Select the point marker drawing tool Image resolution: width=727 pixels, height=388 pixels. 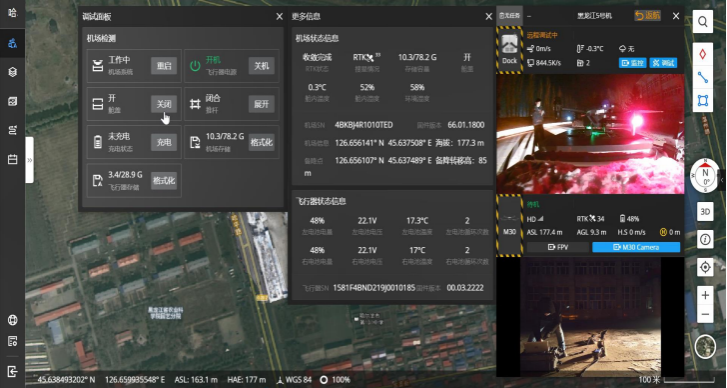[703, 54]
